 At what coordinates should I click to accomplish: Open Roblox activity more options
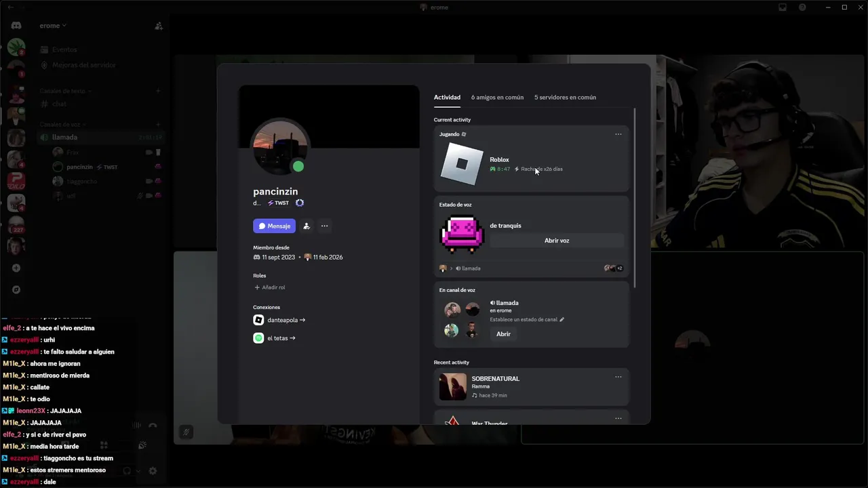618,134
